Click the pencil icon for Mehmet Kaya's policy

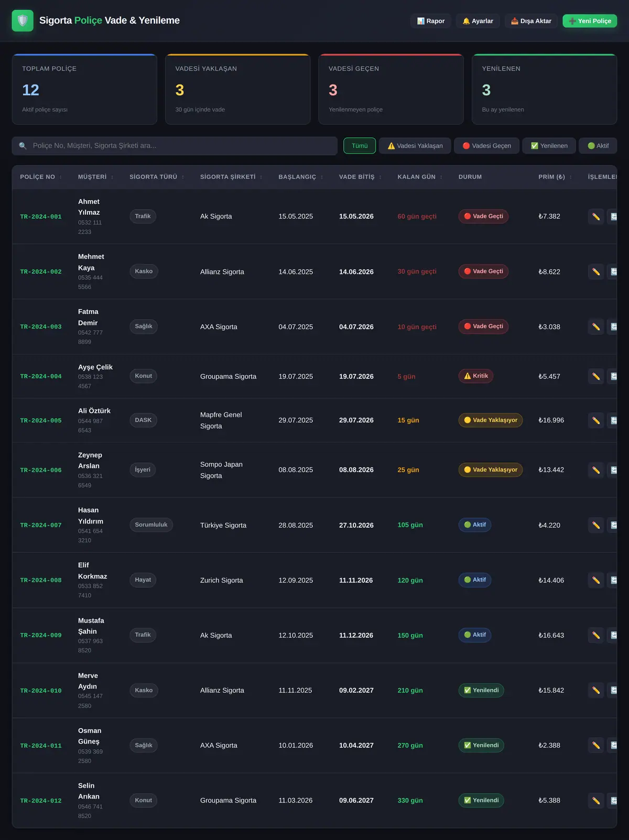tap(596, 271)
